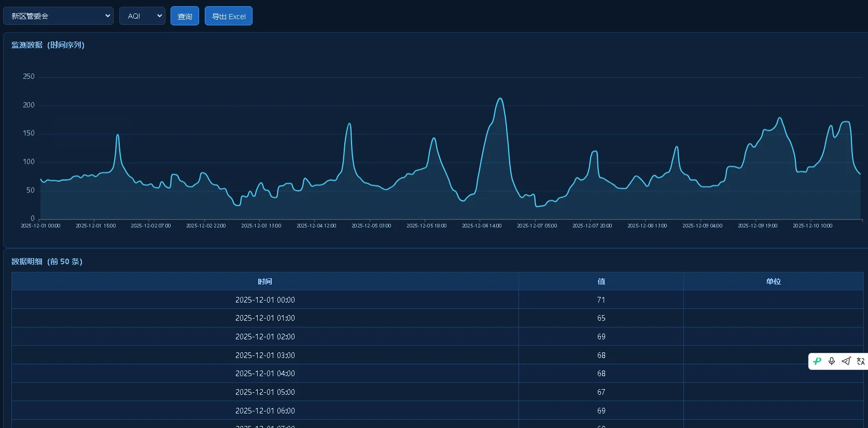The image size is (868, 428).
Task: Click the 2025-12-01 15:00 axis label
Action: tap(95, 226)
